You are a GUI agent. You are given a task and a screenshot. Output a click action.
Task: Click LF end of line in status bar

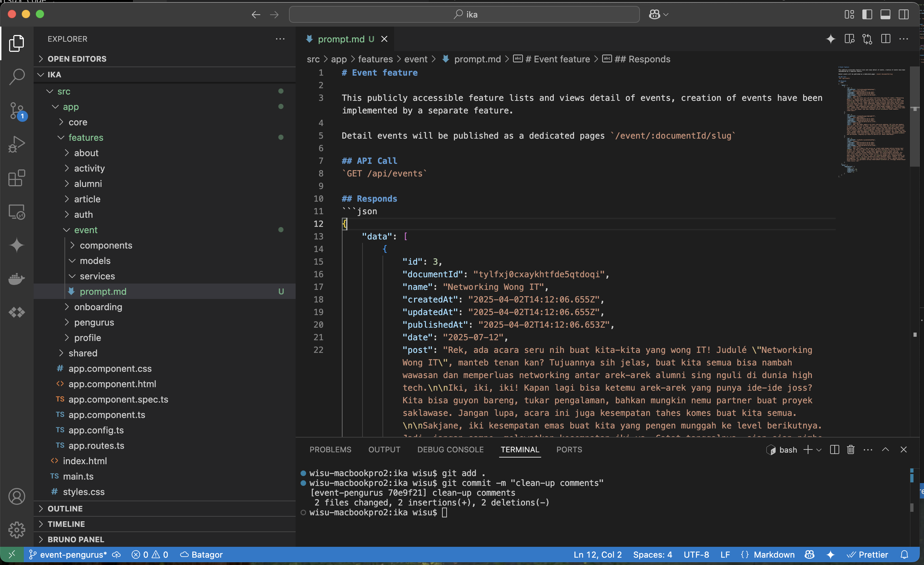(x=725, y=554)
